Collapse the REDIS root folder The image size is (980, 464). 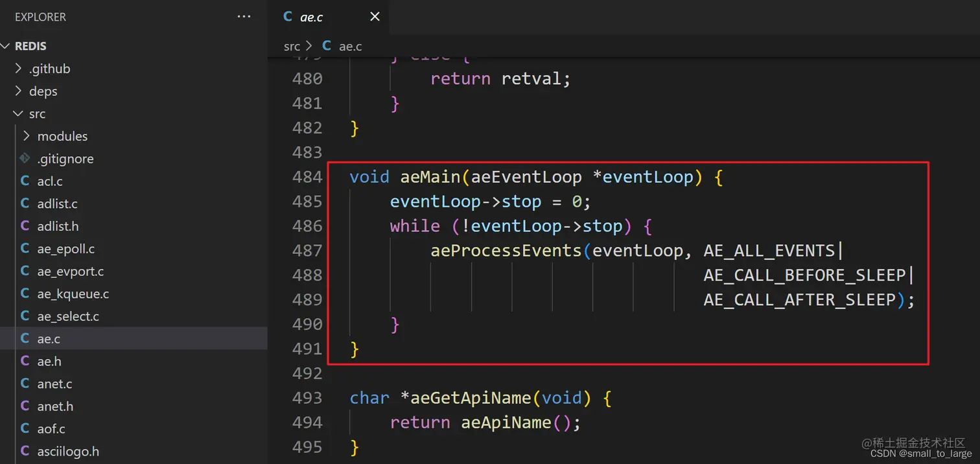pyautogui.click(x=134, y=46)
